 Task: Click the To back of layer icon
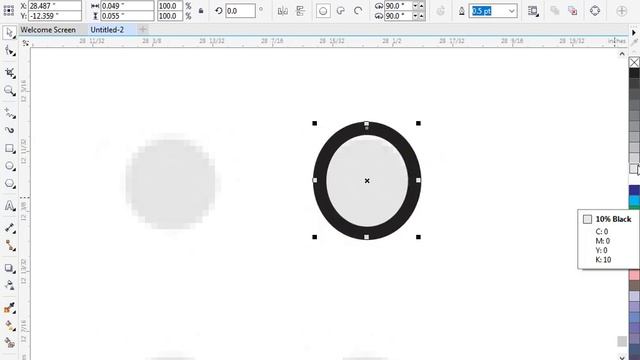coord(573,11)
